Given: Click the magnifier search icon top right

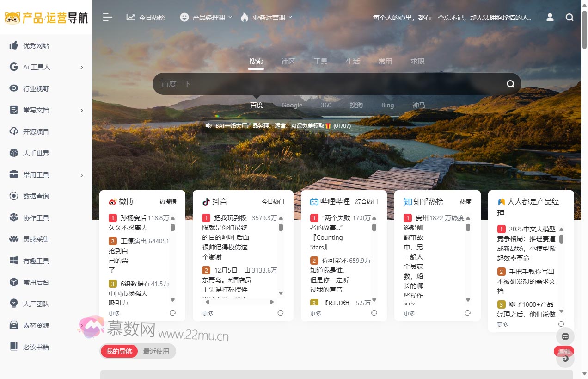Looking at the screenshot, I should tap(569, 17).
